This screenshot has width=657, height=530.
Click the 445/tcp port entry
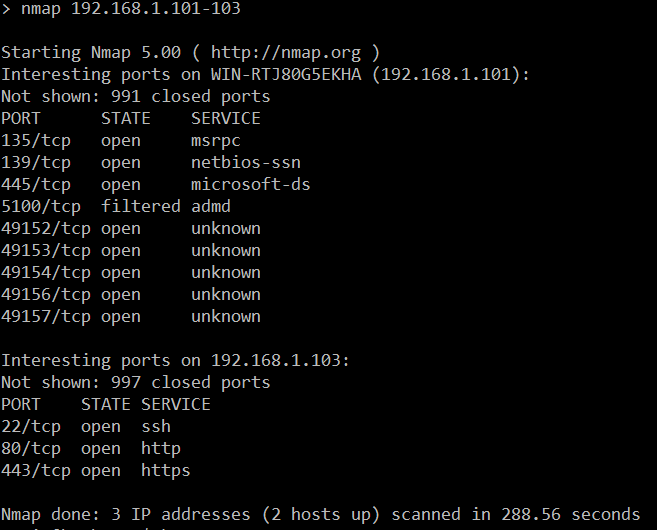click(36, 184)
